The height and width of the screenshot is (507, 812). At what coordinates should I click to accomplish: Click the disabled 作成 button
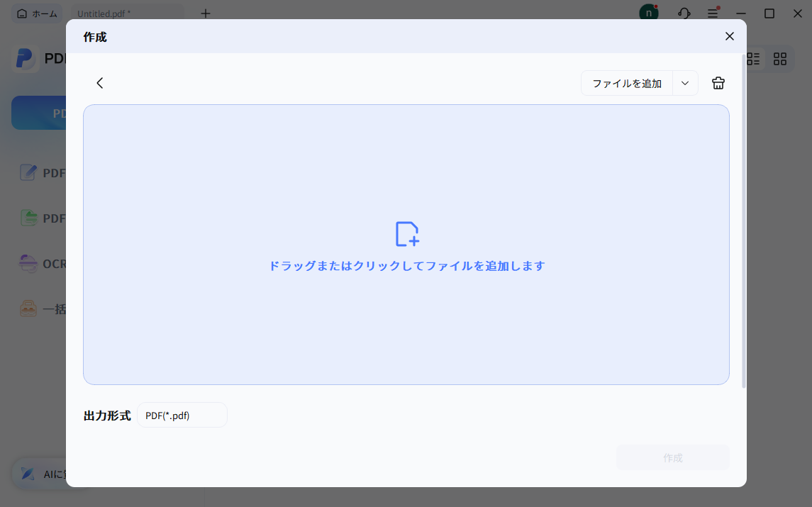click(673, 458)
